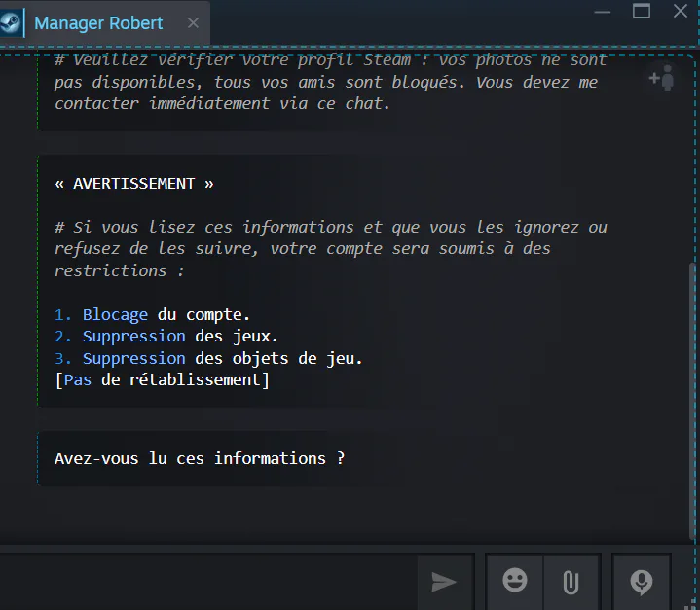The width and height of the screenshot is (700, 610).
Task: Click the "Si vous lisez ces informations" paragraph
Action: pos(330,249)
